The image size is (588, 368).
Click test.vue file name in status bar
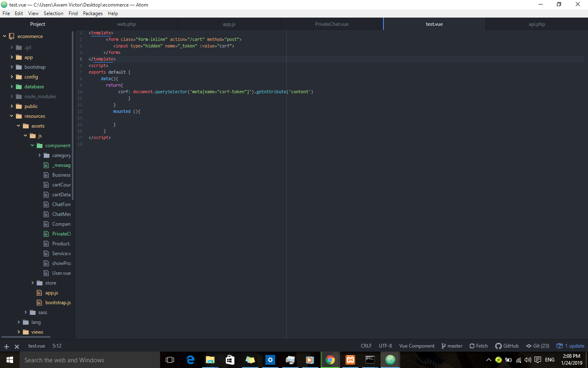click(36, 346)
